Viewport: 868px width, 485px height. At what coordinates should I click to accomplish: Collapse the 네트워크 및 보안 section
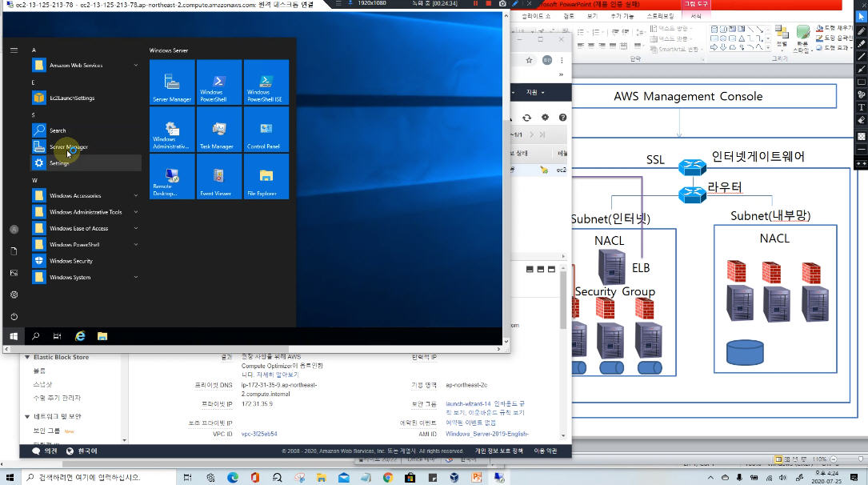[27, 416]
